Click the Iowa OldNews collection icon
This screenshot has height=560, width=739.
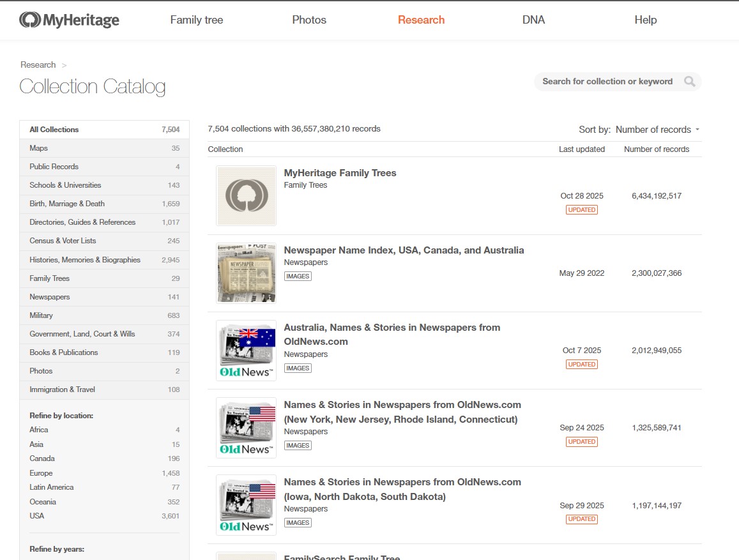pyautogui.click(x=246, y=505)
